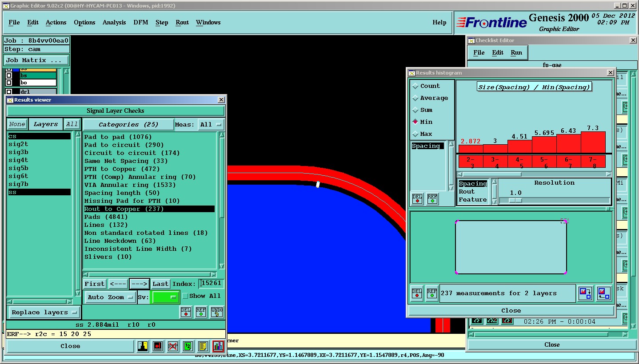The image size is (639, 364).
Task: Click the Last result button
Action: (160, 284)
